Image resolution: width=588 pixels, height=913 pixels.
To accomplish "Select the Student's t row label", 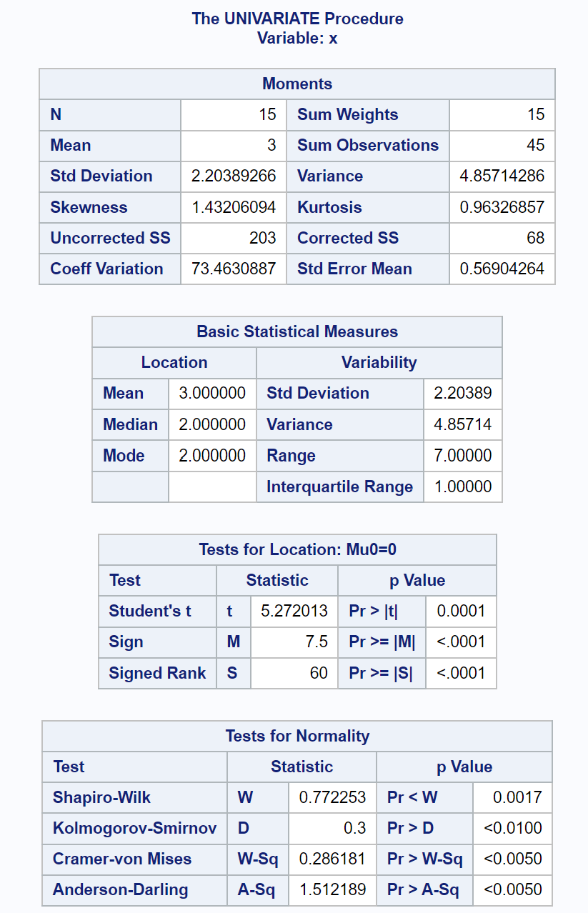I will [x=150, y=611].
